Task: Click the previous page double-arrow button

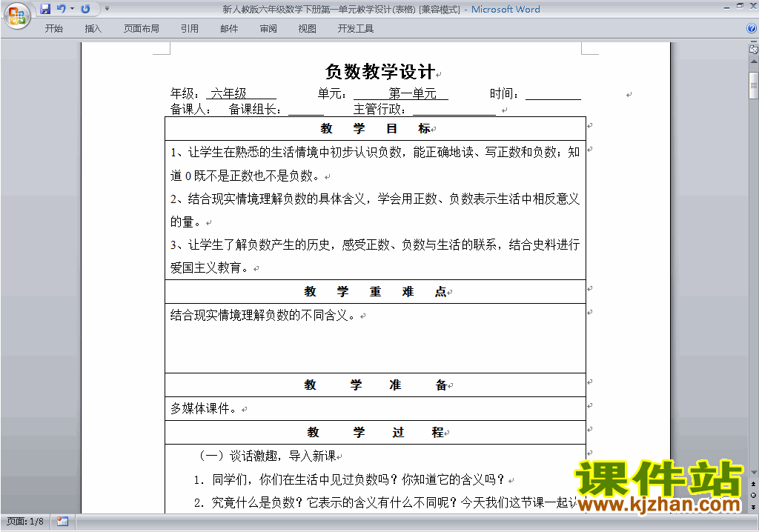Action: 753,484
